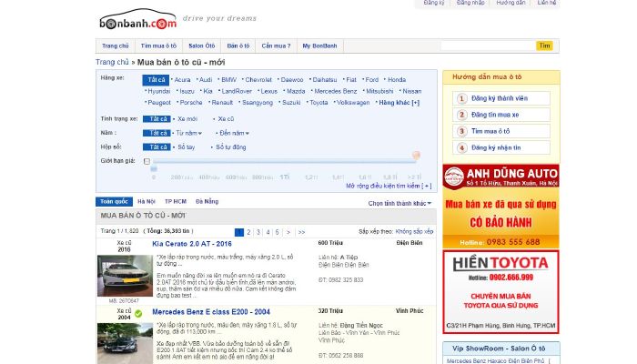The height and width of the screenshot is (364, 637).
Task: Select Tất cả for Hộp số
Action: [x=157, y=147]
